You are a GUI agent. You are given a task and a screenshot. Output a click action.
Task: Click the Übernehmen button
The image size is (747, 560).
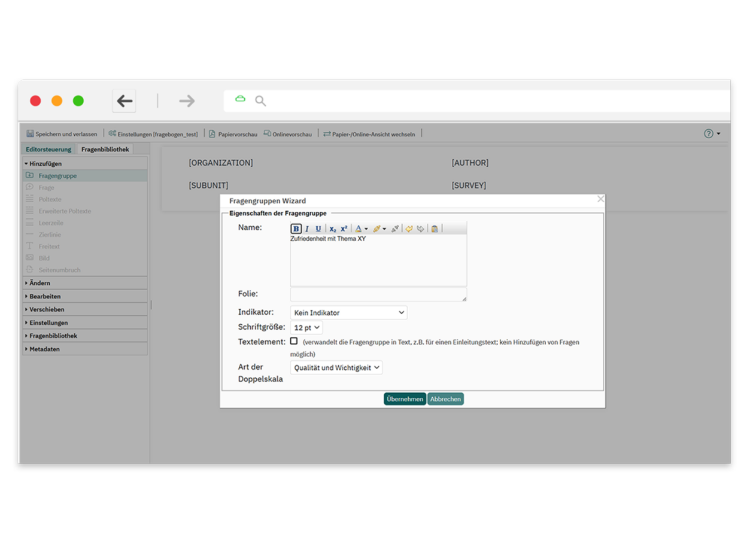pos(405,398)
